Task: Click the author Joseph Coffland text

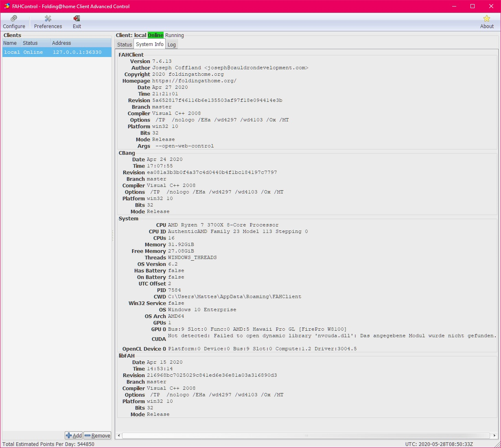Action: tap(230, 68)
